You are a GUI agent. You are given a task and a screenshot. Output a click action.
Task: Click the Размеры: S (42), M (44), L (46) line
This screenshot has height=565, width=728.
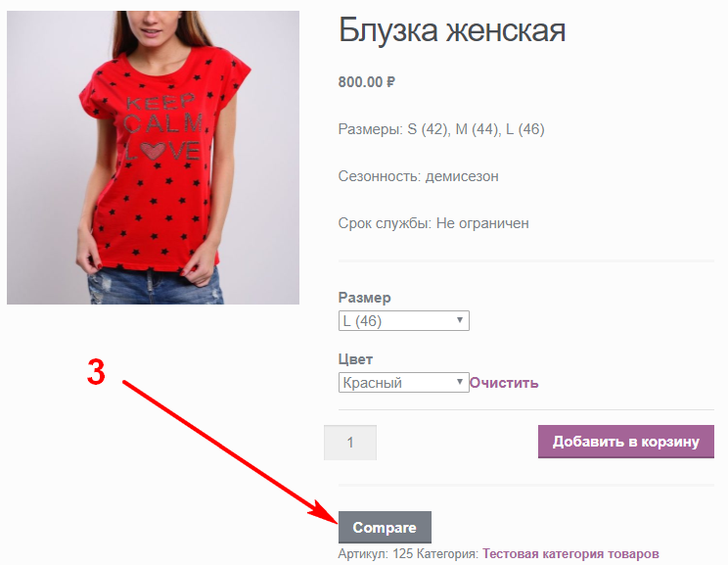[x=441, y=128]
